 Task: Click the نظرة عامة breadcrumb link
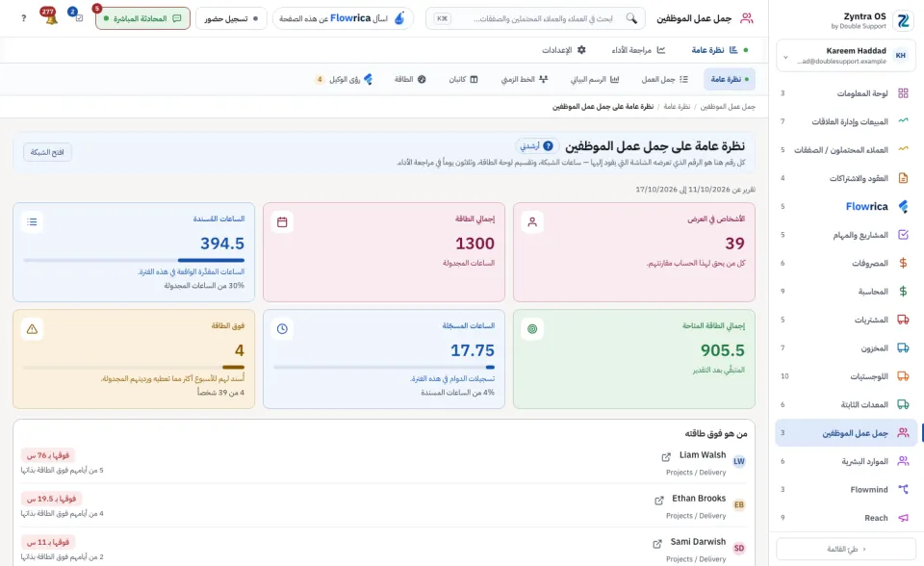coord(677,107)
